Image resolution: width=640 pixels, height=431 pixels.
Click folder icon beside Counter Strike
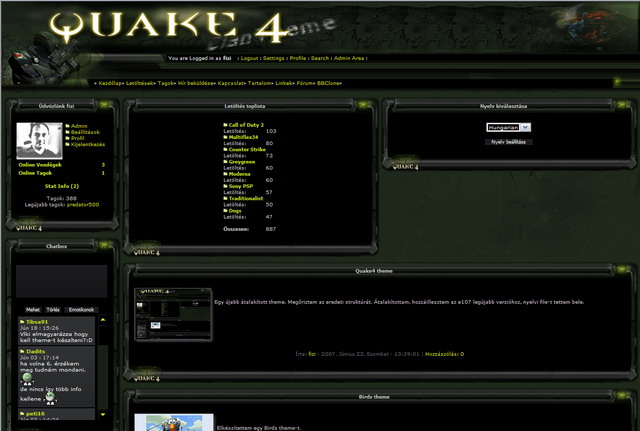point(225,149)
